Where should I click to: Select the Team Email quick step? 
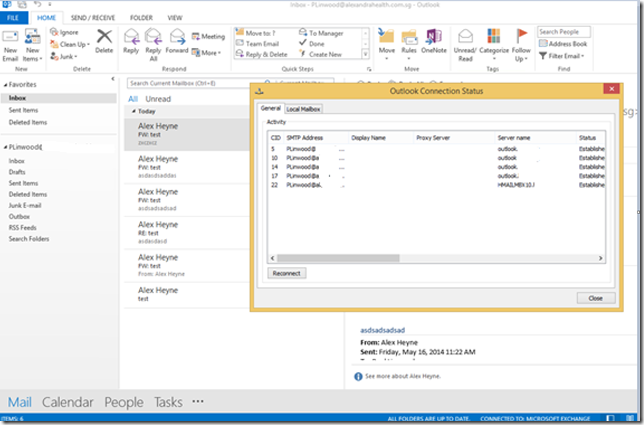click(258, 44)
